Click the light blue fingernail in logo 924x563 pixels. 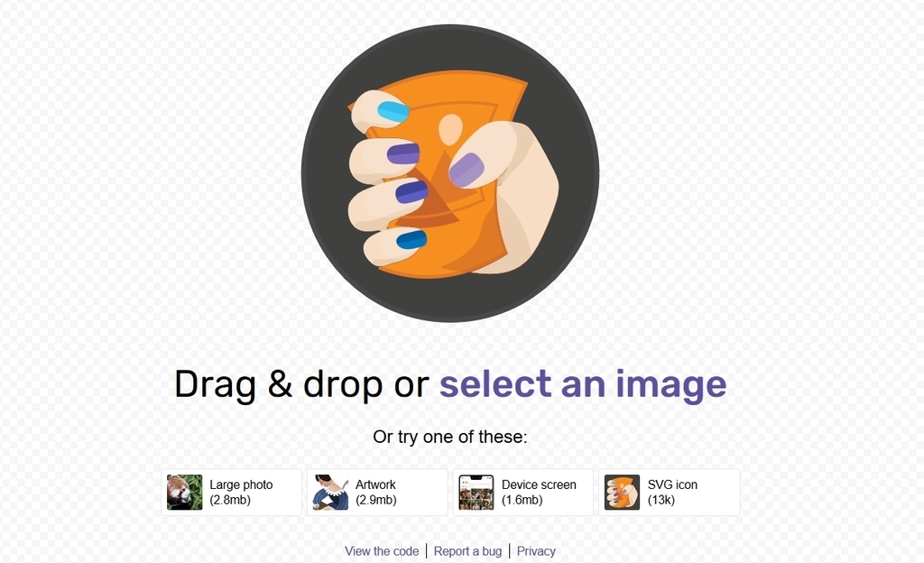tap(393, 111)
